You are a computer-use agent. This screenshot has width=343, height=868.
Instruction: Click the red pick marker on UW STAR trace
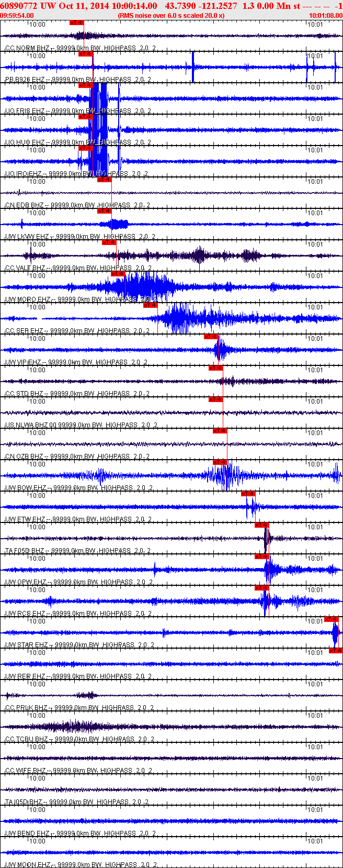pos(331,619)
